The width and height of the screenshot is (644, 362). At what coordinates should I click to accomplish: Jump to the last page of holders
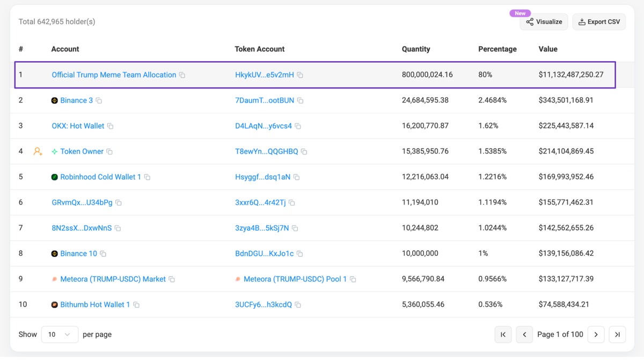[617, 335]
